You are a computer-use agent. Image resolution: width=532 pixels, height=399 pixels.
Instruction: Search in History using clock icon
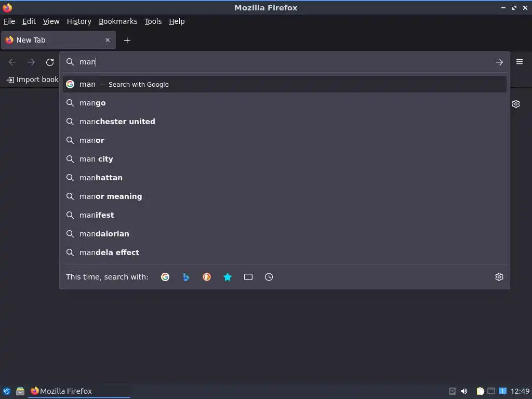coord(269,277)
